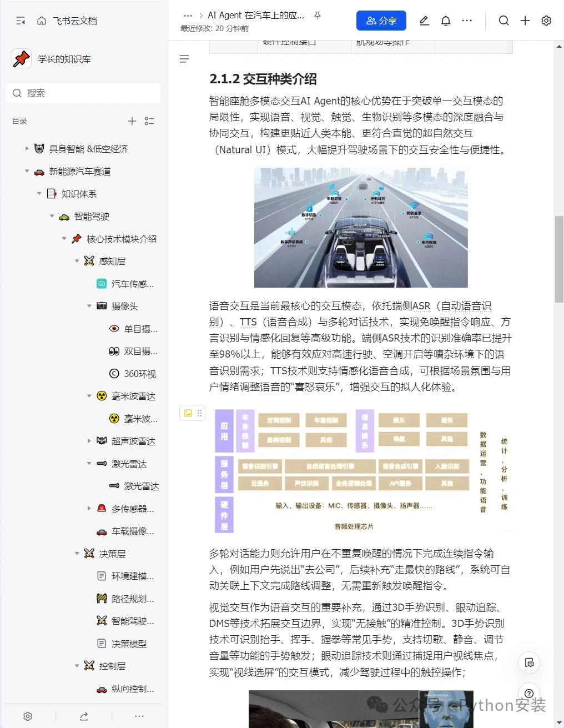
Task: Open the search magnifier in header
Action: [x=503, y=21]
